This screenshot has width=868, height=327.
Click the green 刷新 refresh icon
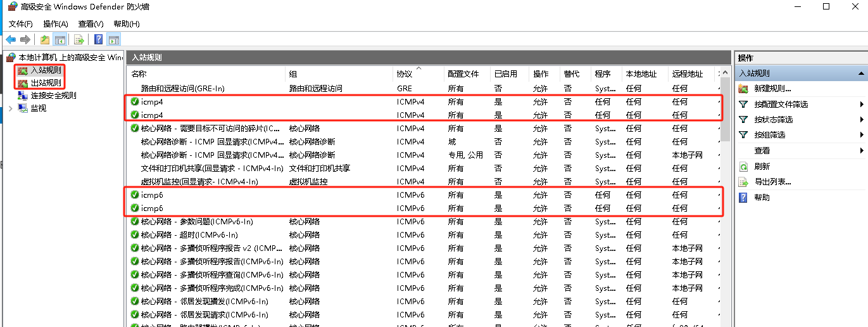point(743,167)
